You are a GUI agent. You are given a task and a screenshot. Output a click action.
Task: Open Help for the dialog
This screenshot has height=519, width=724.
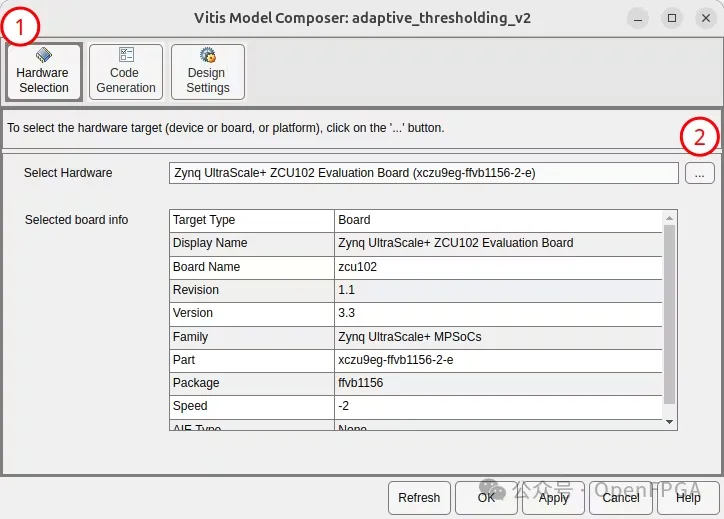click(688, 497)
